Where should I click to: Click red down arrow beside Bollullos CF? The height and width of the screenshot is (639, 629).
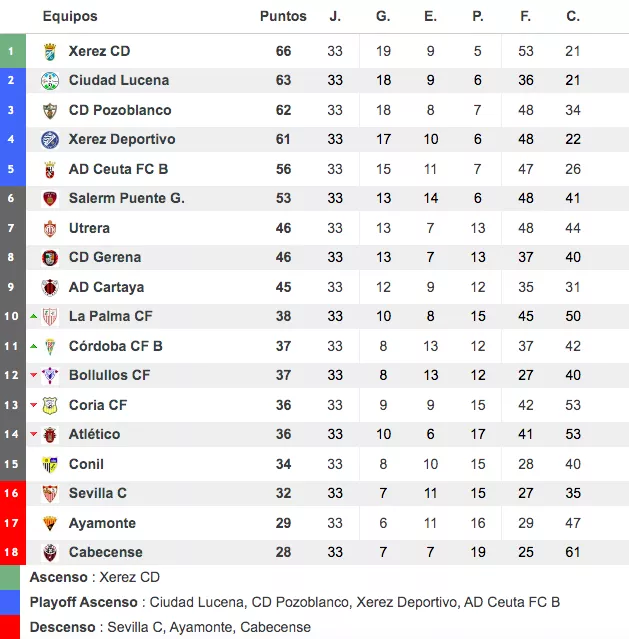(34, 375)
